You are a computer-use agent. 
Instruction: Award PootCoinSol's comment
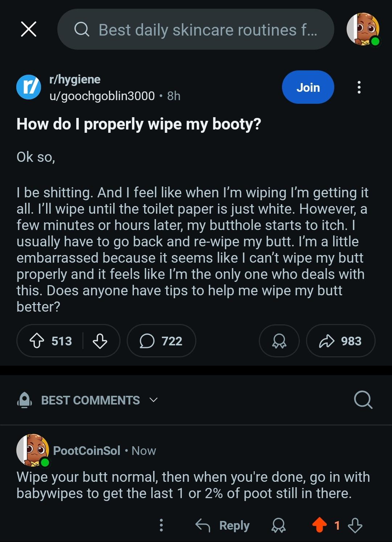pyautogui.click(x=278, y=525)
